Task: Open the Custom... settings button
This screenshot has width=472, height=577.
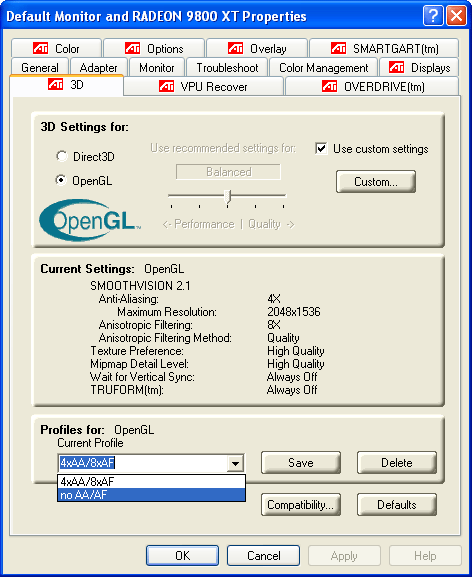Action: tap(376, 182)
